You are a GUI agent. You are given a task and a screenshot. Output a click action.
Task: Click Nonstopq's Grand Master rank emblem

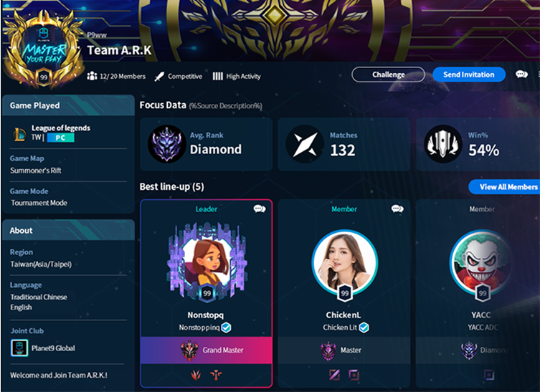click(189, 350)
